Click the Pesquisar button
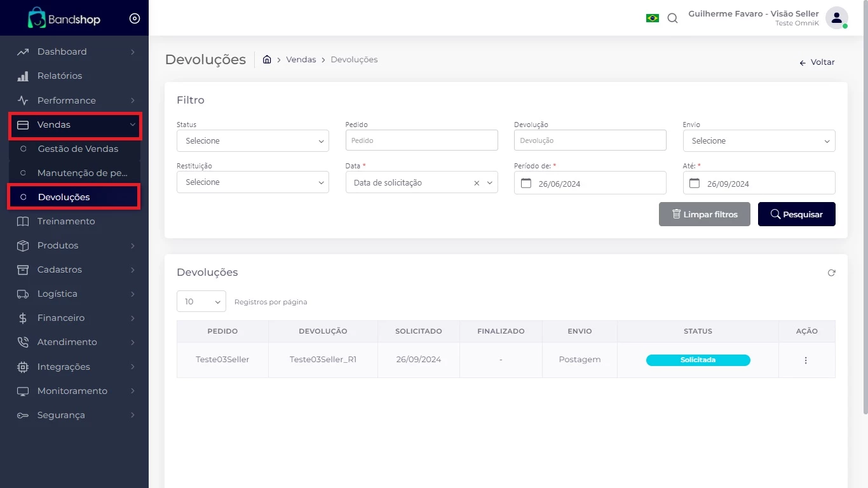868x488 pixels. tap(796, 215)
